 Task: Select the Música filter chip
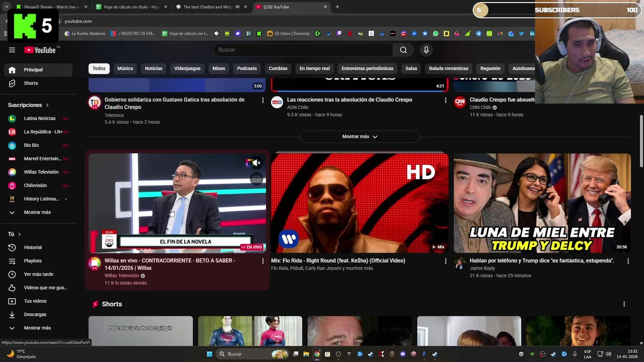click(125, 68)
